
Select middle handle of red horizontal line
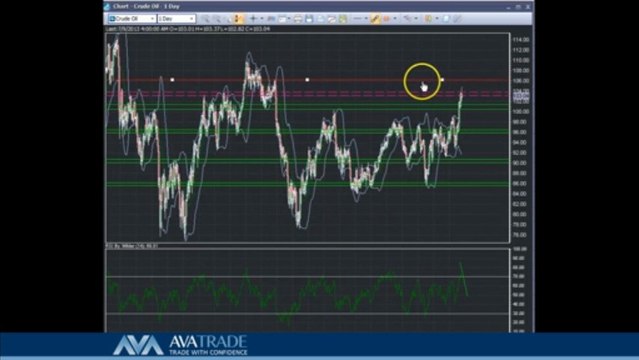pos(307,80)
